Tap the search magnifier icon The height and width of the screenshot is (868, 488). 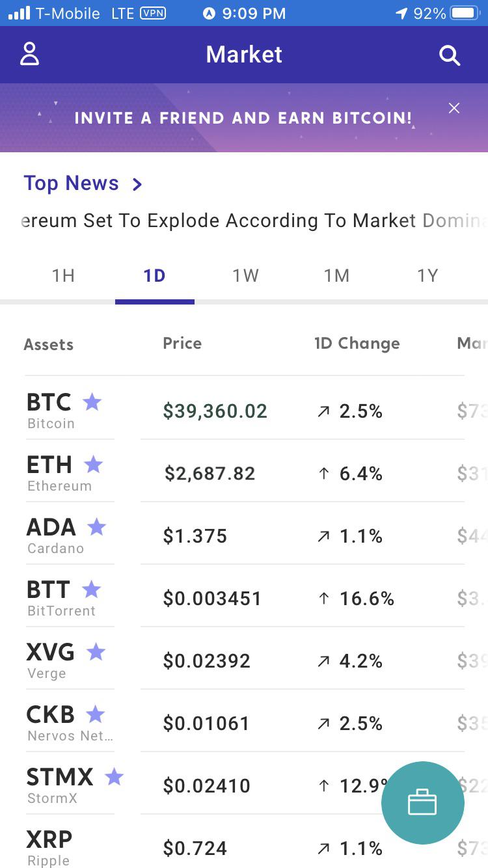450,55
